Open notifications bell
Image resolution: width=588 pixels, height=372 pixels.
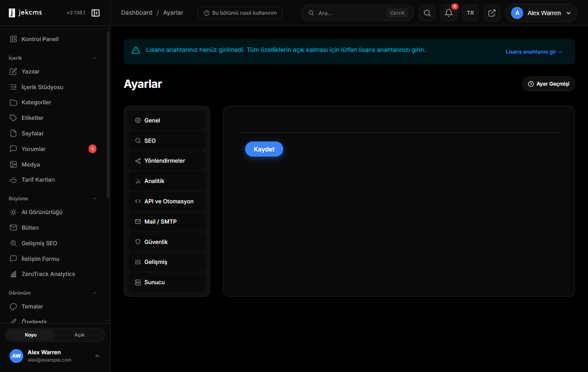(449, 13)
